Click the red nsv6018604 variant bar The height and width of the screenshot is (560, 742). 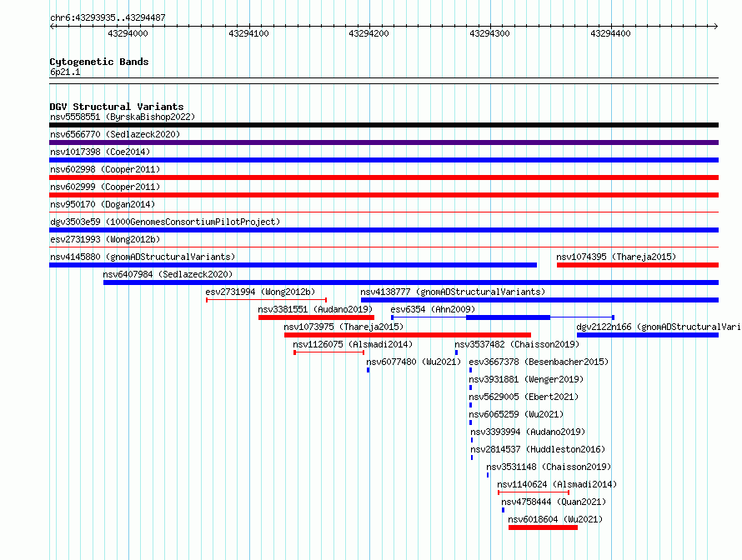pos(544,527)
